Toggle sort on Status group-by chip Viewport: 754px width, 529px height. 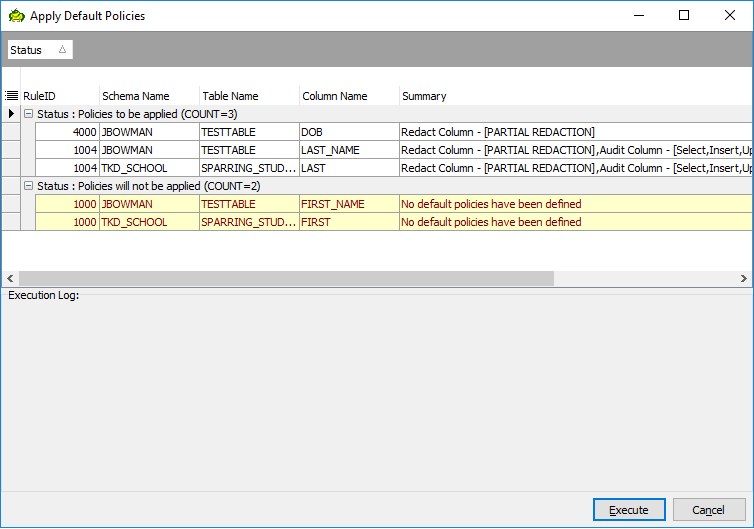[40, 50]
